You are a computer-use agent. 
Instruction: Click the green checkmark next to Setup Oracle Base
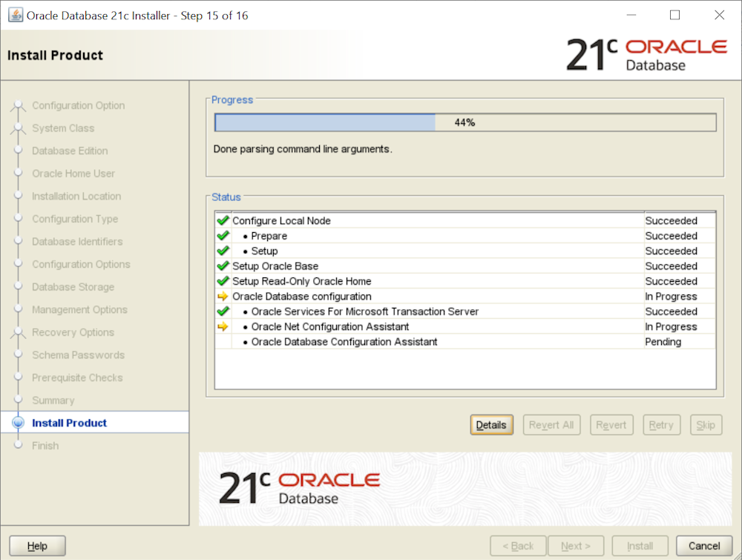(223, 266)
